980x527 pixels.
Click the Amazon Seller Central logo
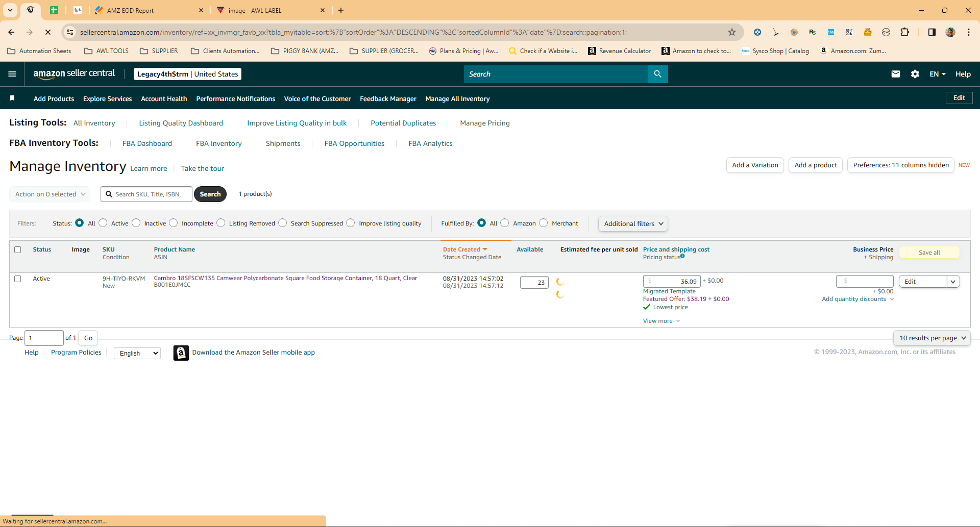click(74, 74)
